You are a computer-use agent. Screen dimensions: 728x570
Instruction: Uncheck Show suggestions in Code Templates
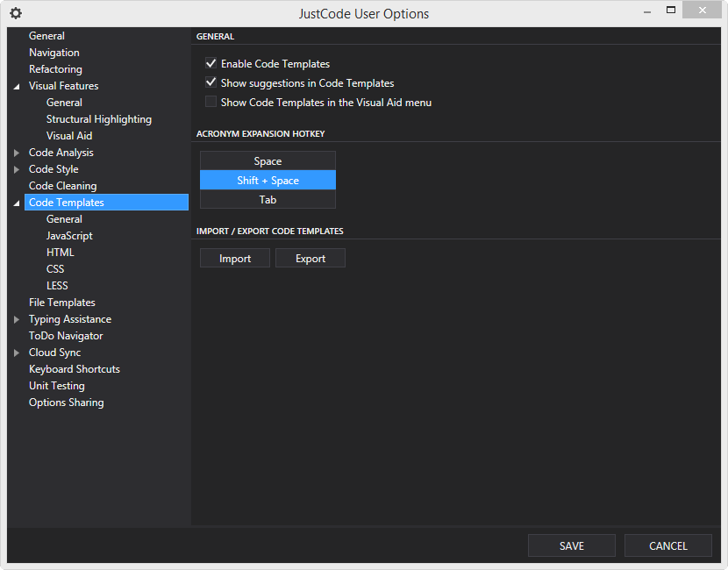211,82
